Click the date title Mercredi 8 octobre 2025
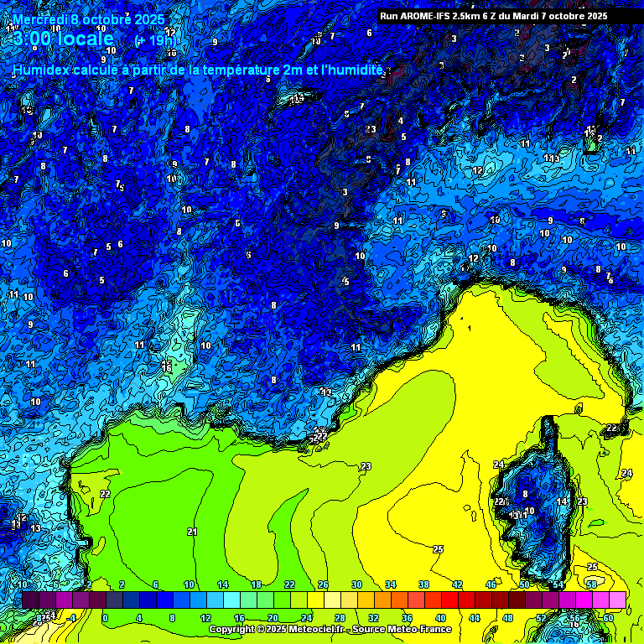644x644 pixels. click(89, 19)
